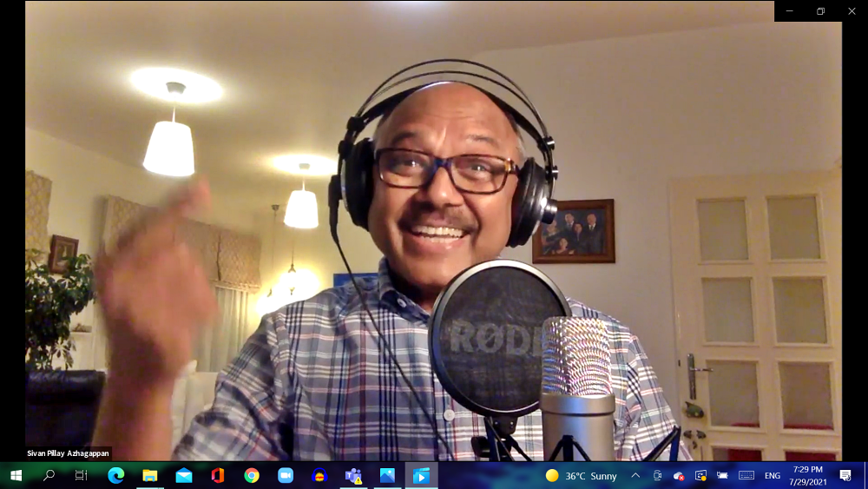Launch the Office app from the taskbar
This screenshot has height=489, width=868.
[x=218, y=475]
